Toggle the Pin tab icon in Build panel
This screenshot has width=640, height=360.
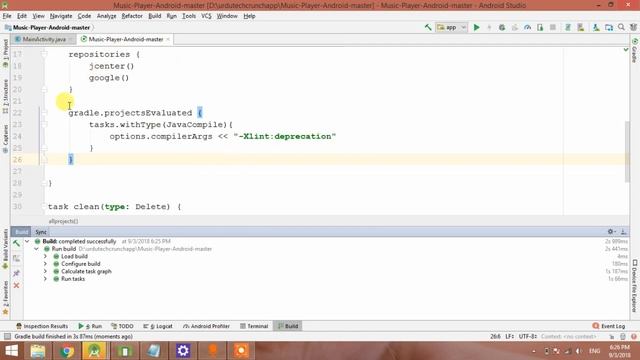[x=16, y=273]
